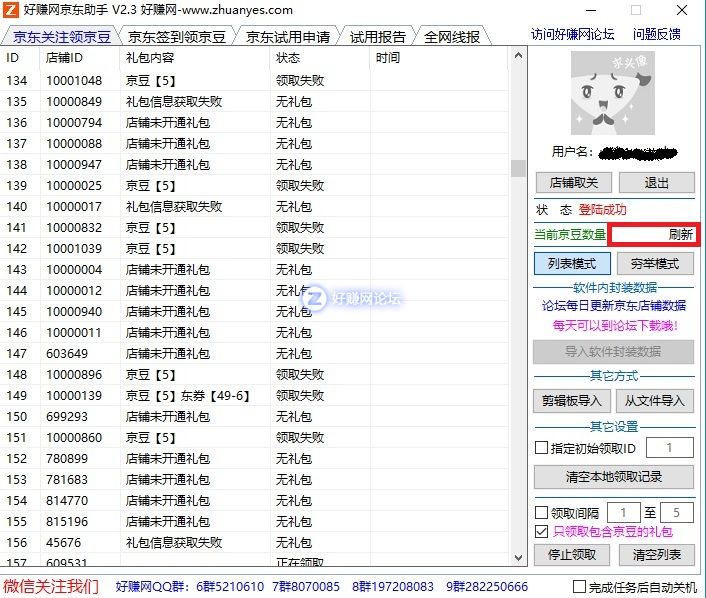
Task: Close the 好赚网京东助手 window
Action: click(682, 10)
